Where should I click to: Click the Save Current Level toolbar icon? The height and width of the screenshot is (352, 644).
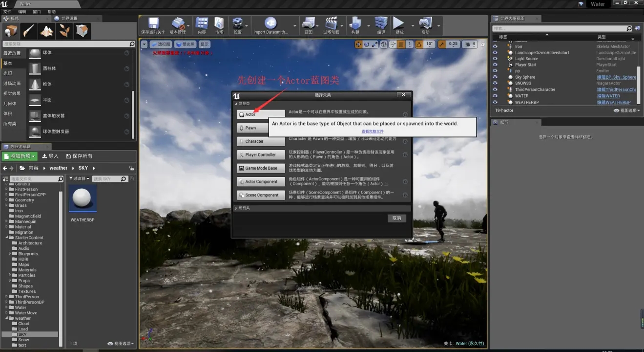(153, 25)
